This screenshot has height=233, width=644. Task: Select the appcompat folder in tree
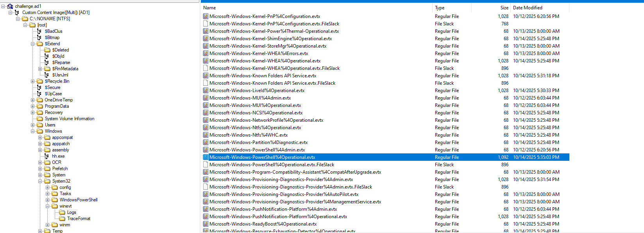coord(63,137)
